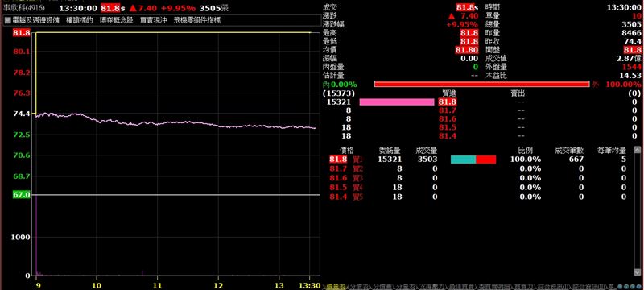Viewport: 644px width, 290px height.
Task: Click the total bid count (15373)
Action: [338, 94]
